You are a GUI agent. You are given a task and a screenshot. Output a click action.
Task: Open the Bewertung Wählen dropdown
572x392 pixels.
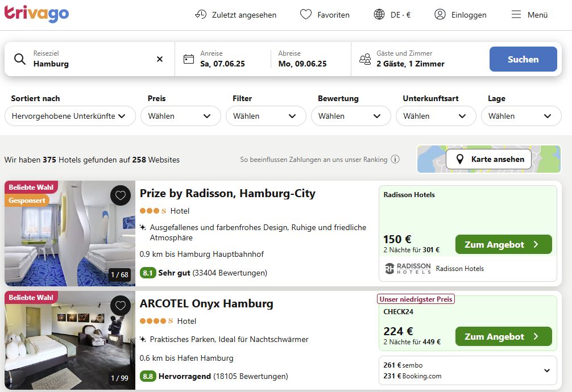click(351, 116)
